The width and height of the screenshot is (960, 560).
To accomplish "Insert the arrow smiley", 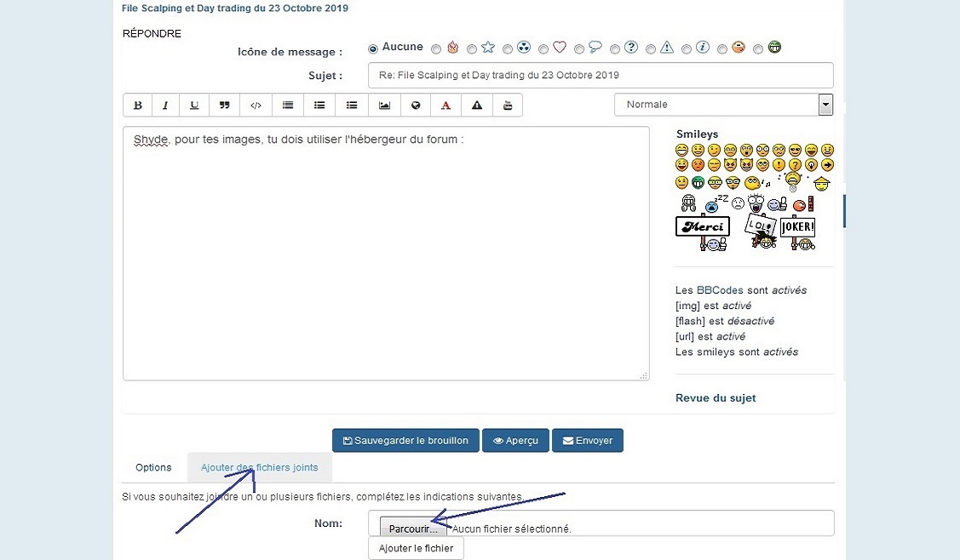I will pos(827,164).
